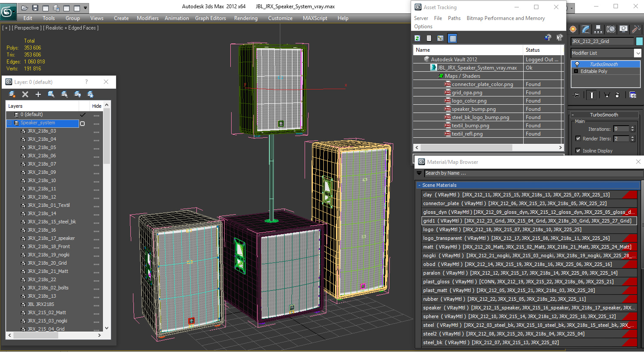This screenshot has width=644, height=352.
Task: Toggle the TurboSmooth light bulb on/off
Action: (577, 64)
